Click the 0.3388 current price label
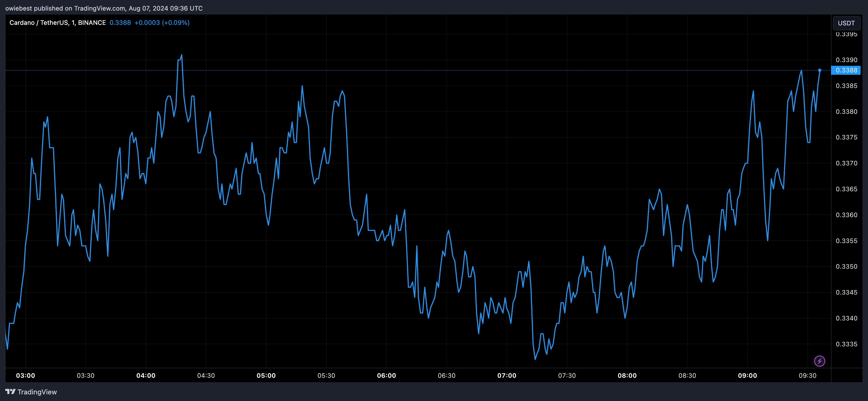 (x=846, y=70)
